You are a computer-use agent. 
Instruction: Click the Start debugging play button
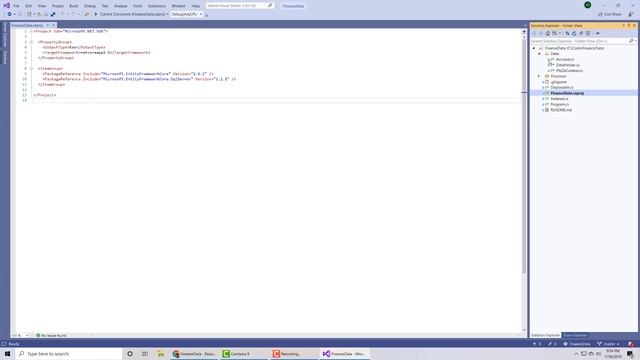pos(96,14)
